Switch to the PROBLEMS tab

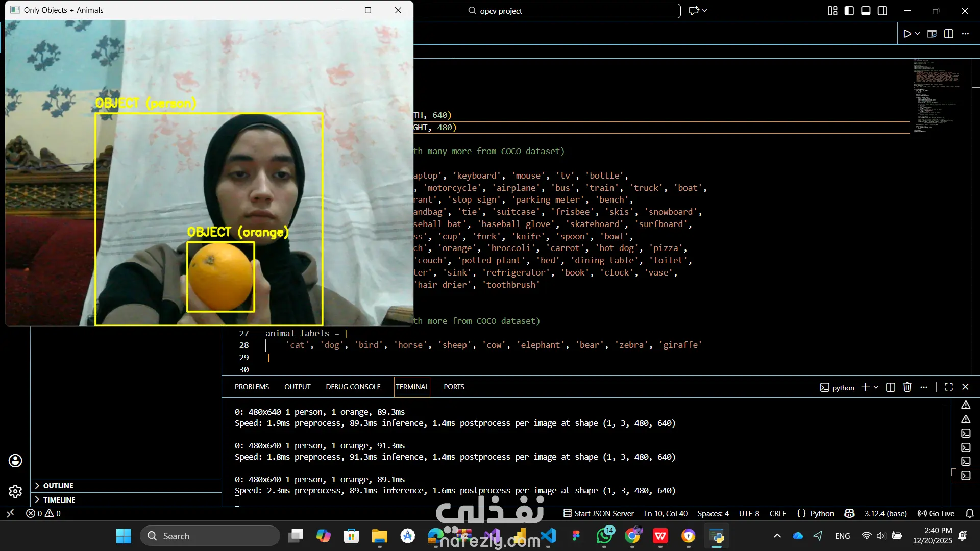point(252,387)
